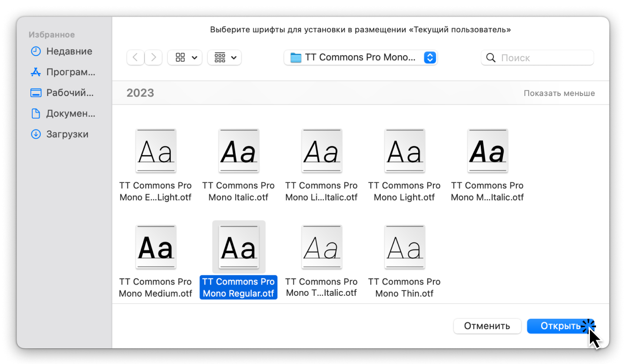Go back with the left chevron button
This screenshot has height=364, width=626.
(136, 57)
